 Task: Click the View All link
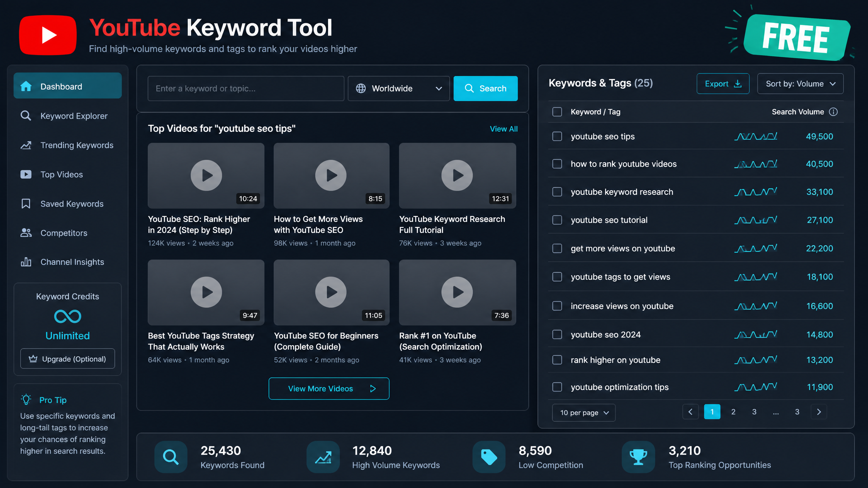pos(504,129)
